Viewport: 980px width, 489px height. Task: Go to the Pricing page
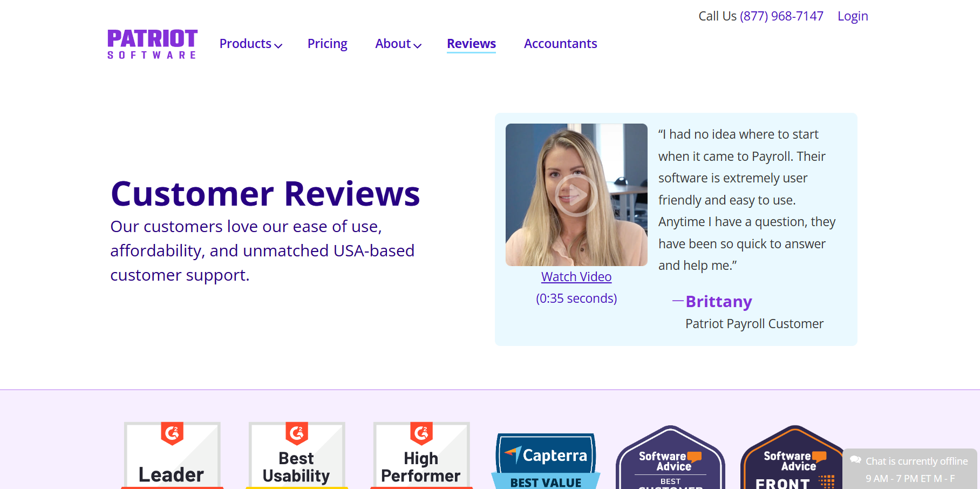point(327,44)
